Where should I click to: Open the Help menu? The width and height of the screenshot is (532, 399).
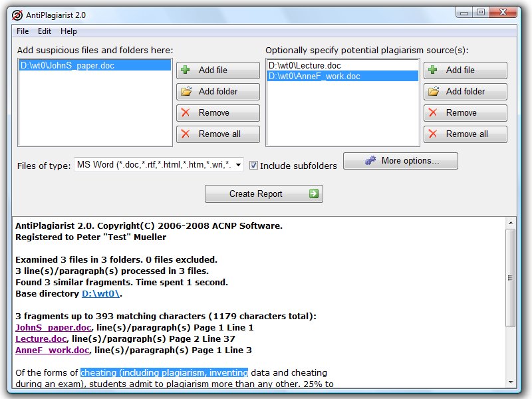tap(68, 31)
